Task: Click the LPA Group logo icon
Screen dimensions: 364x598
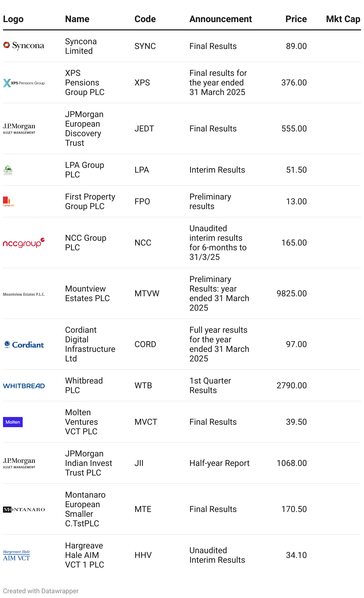Action: tap(8, 170)
